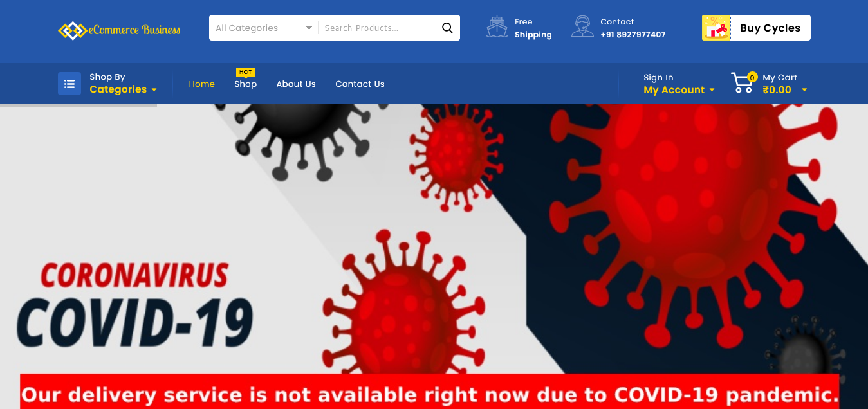Go to the Home menu item
Viewport: 868px width, 409px height.
coord(201,84)
